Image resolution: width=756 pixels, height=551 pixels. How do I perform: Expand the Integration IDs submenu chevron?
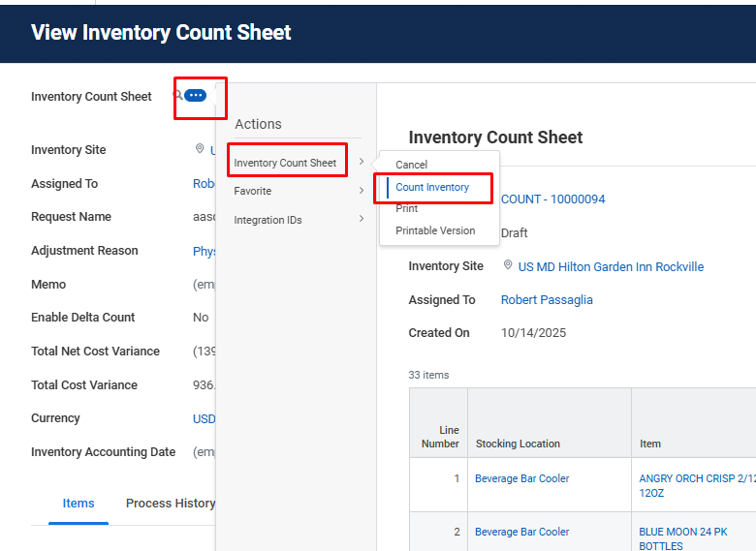click(x=362, y=220)
